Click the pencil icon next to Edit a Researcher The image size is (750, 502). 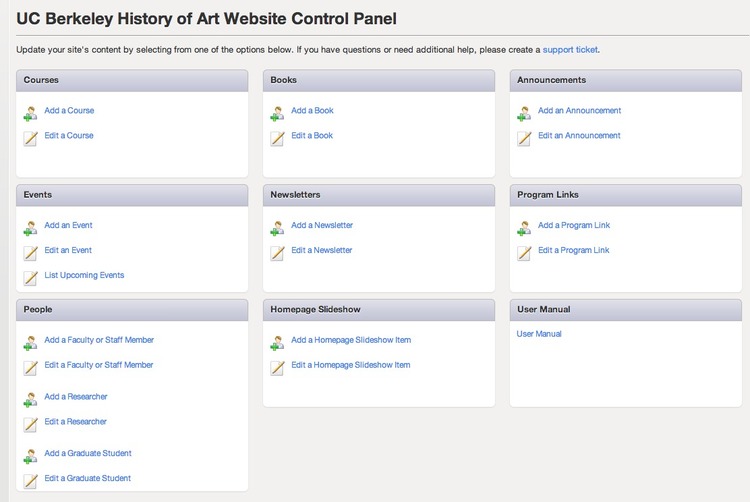pyautogui.click(x=31, y=425)
